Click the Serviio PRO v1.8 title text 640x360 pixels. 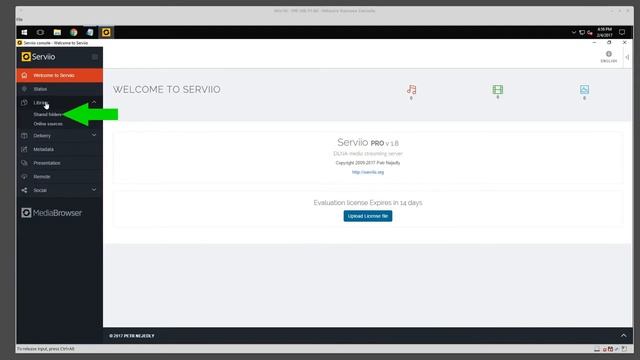(368, 142)
